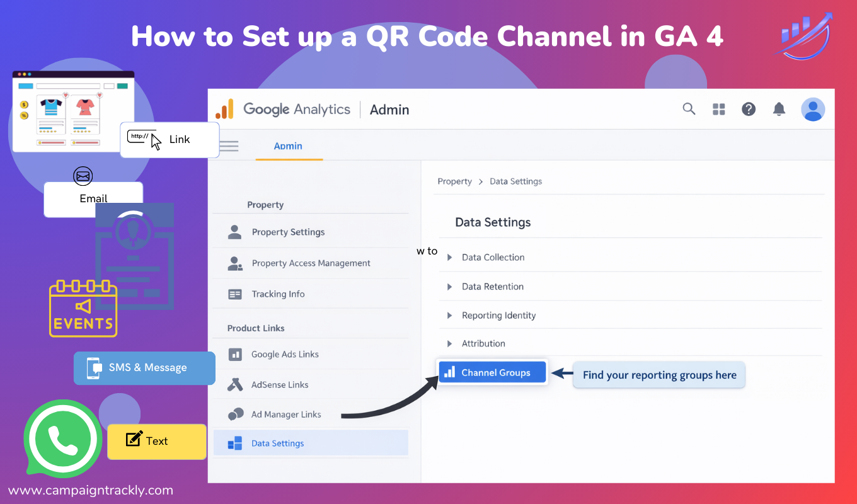Screen dimensions: 857x504
Task: Click the Channel Groups button
Action: coord(492,373)
